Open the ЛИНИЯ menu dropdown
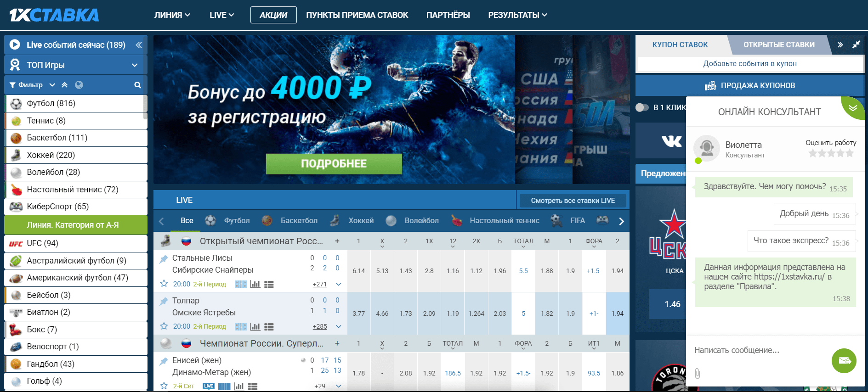868x392 pixels. click(172, 15)
